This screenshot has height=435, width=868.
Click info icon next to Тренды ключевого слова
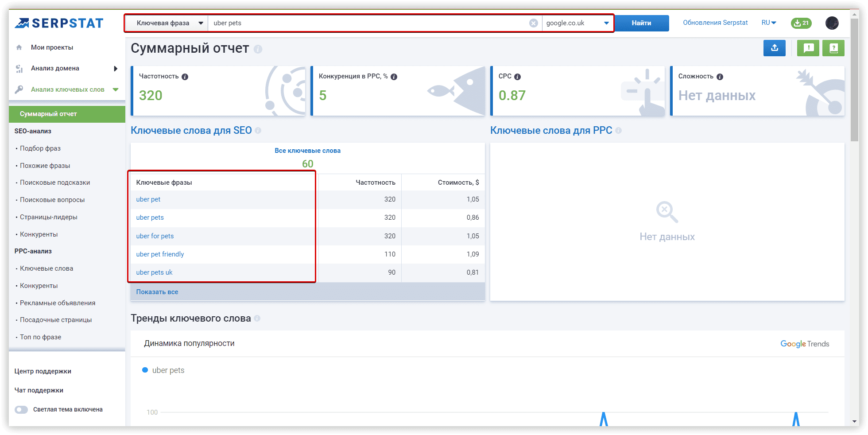257,318
